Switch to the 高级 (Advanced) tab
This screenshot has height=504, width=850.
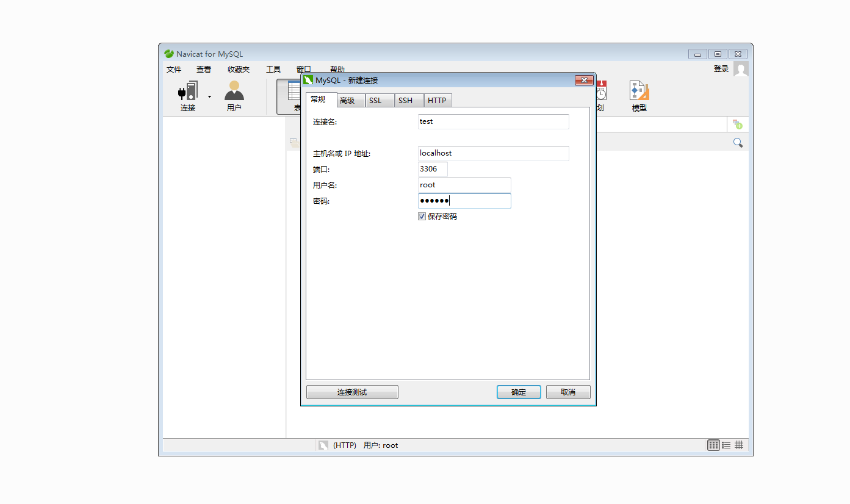pyautogui.click(x=351, y=101)
